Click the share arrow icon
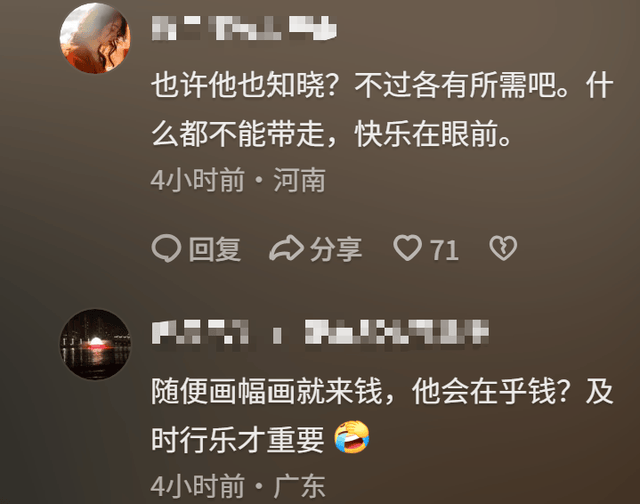 286,248
